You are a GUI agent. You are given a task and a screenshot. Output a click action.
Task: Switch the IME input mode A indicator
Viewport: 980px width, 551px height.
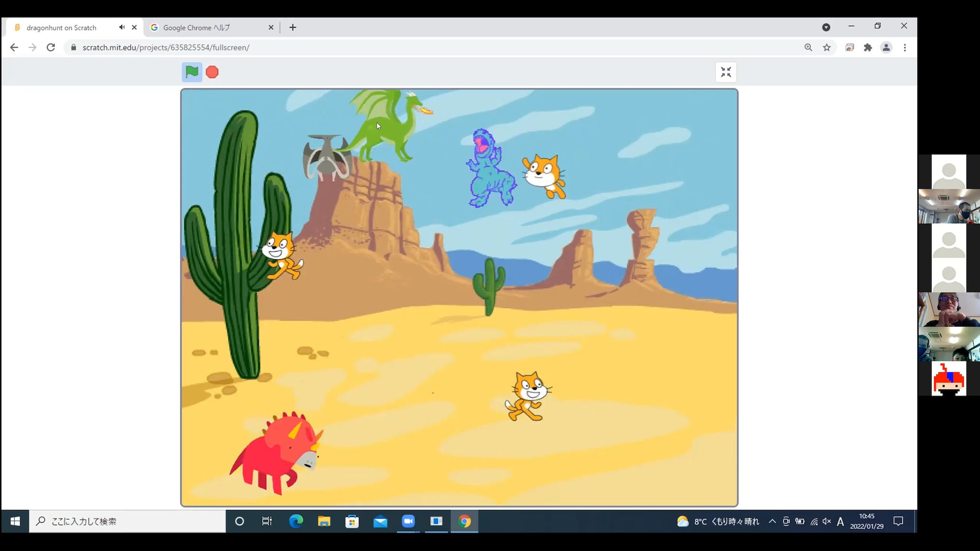(x=840, y=521)
